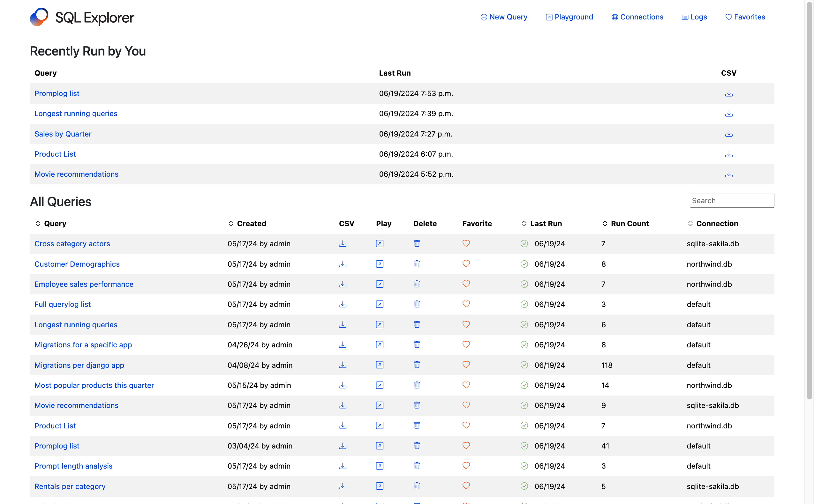Image resolution: width=814 pixels, height=504 pixels.
Task: Expand Run Count column sort order
Action: coord(605,223)
